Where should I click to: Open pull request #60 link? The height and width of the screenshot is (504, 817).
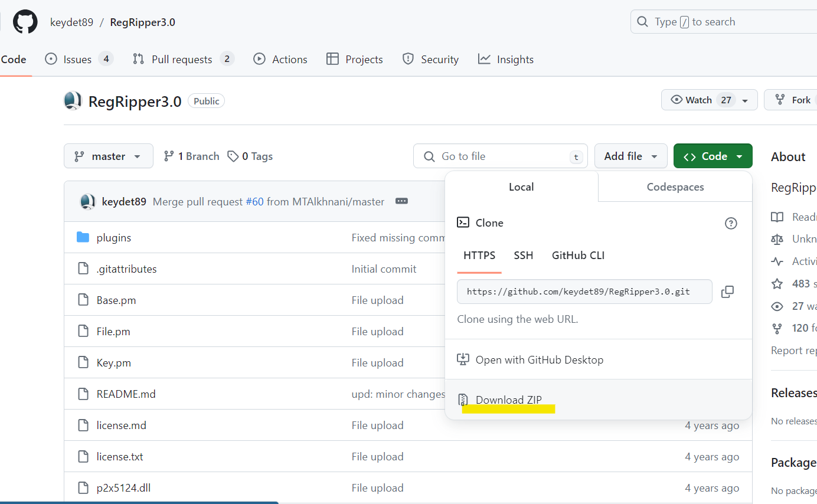coord(254,201)
